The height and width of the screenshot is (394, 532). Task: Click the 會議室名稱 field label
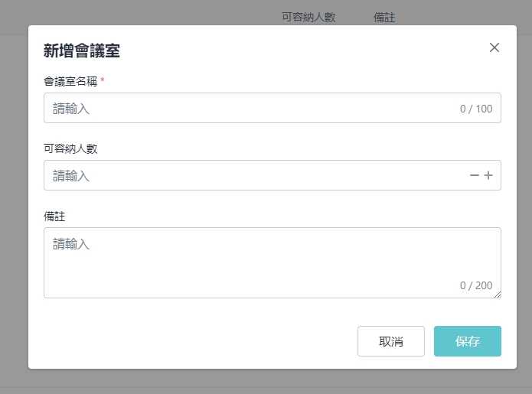[x=70, y=81]
